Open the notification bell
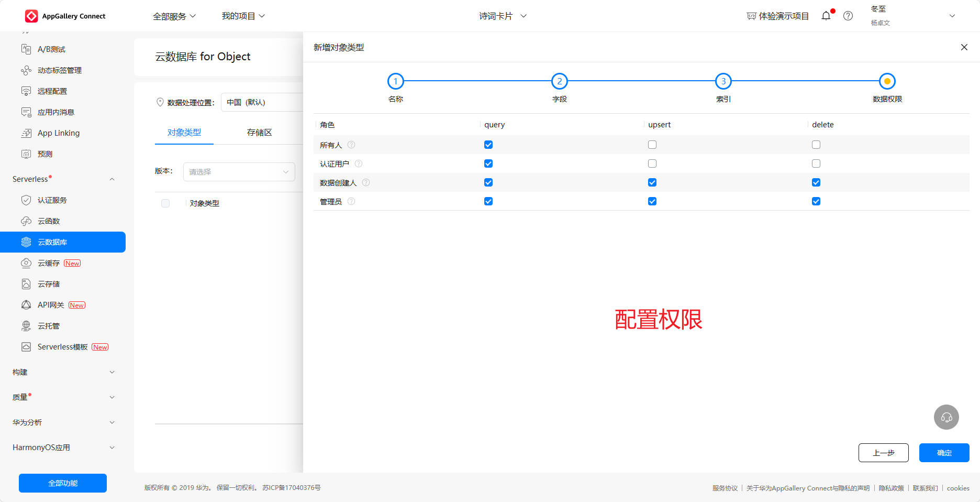 click(826, 16)
